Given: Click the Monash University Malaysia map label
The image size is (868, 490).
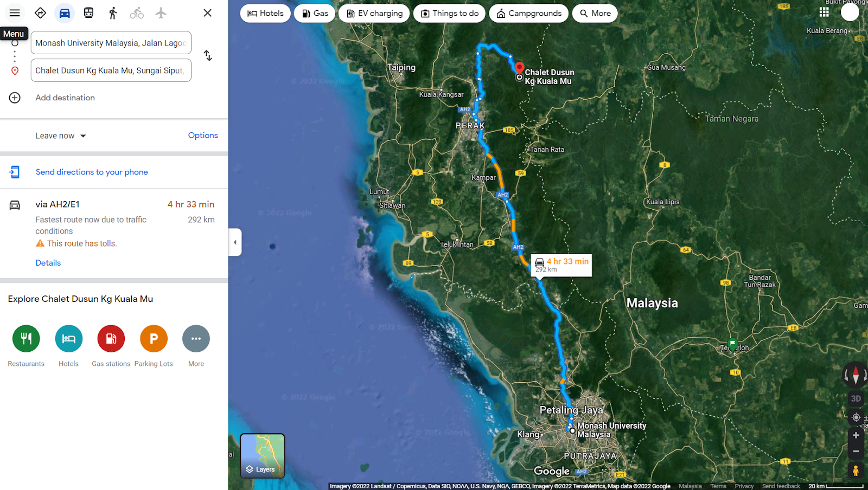Looking at the screenshot, I should point(611,430).
